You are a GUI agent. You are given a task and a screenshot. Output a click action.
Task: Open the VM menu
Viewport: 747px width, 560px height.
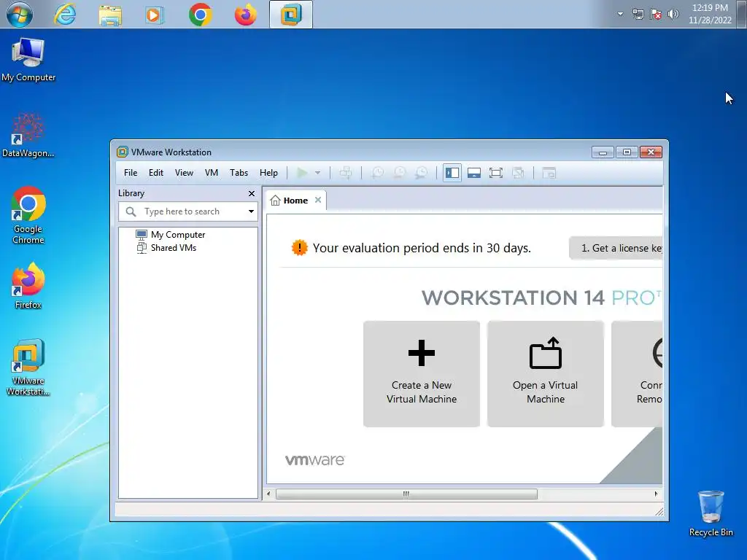(212, 173)
